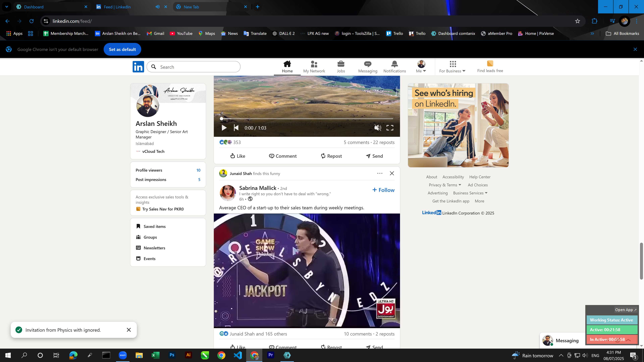Open the Help Center footer link
644x362 pixels.
479,177
